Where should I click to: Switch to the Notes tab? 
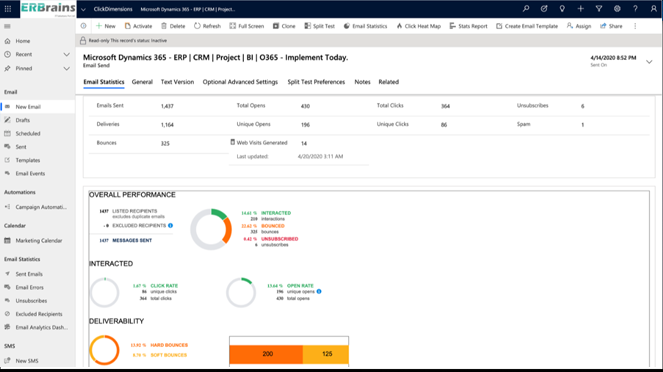click(x=362, y=82)
